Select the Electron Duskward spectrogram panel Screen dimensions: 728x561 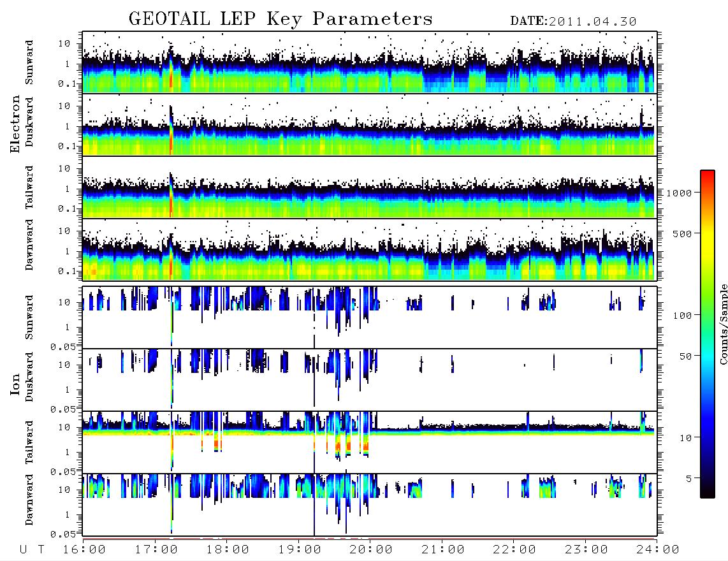tap(370, 124)
